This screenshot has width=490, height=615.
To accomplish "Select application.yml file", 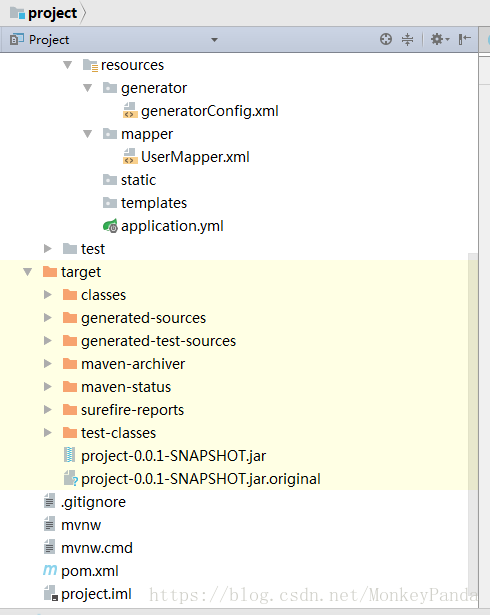I will point(172,226).
